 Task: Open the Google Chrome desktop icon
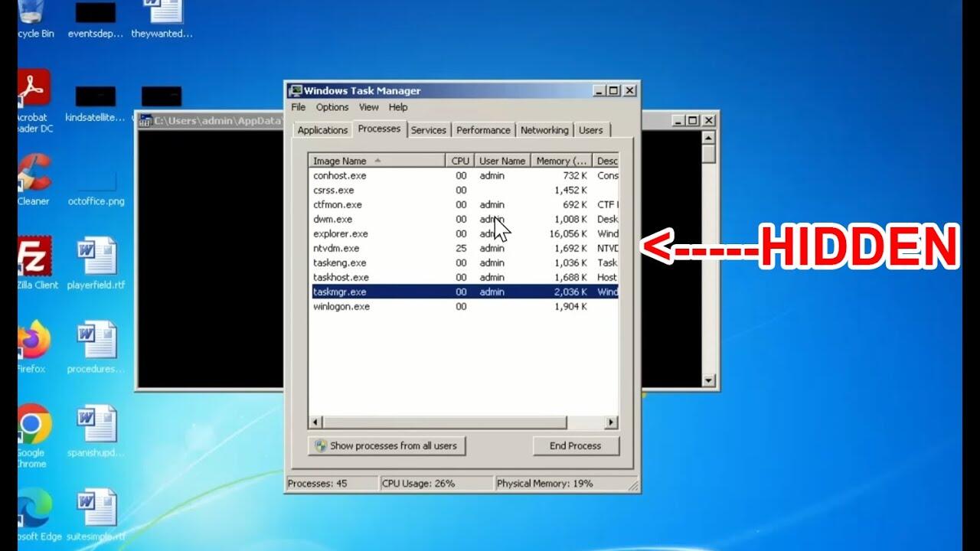tap(33, 425)
